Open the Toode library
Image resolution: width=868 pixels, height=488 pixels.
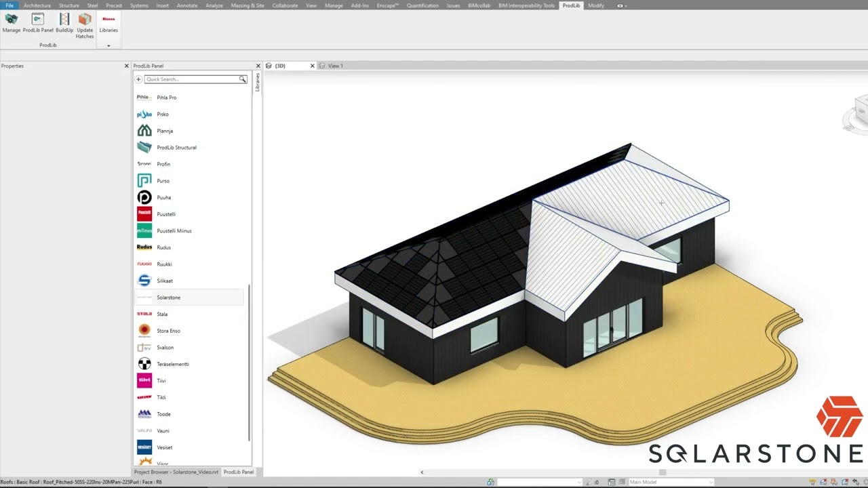pyautogui.click(x=189, y=414)
